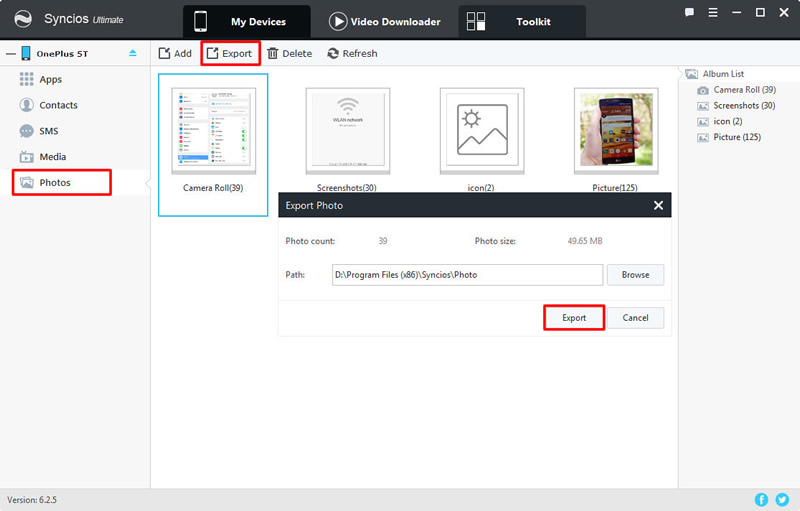
Task: Open Contacts in the sidebar
Action: point(58,105)
